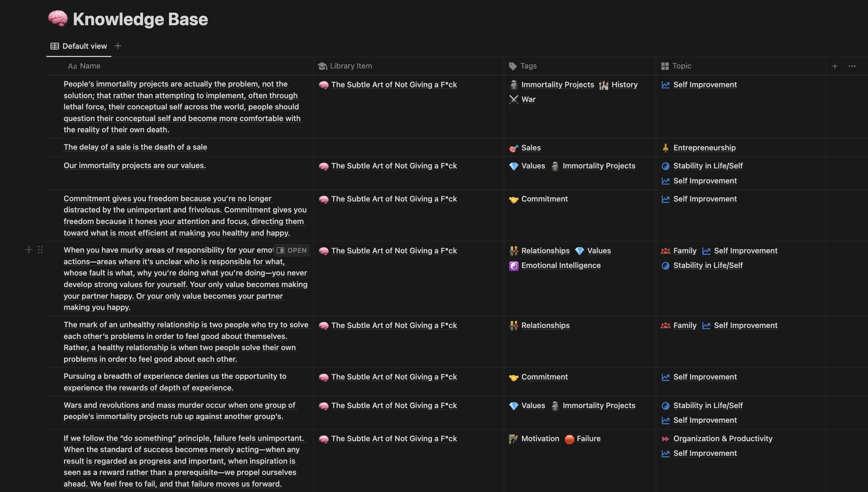The height and width of the screenshot is (492, 868).
Task: Click the Aa icon in the Name column header
Action: pos(73,66)
